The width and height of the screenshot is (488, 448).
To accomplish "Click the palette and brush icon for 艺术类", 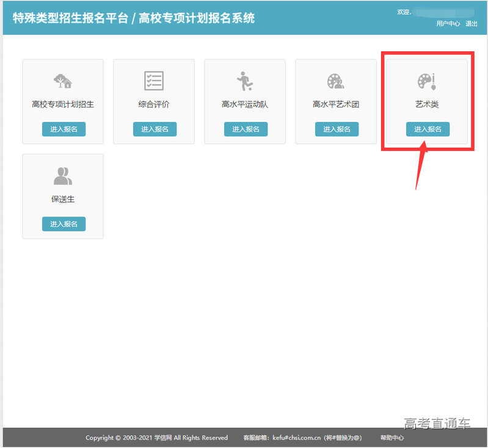I will pyautogui.click(x=427, y=81).
